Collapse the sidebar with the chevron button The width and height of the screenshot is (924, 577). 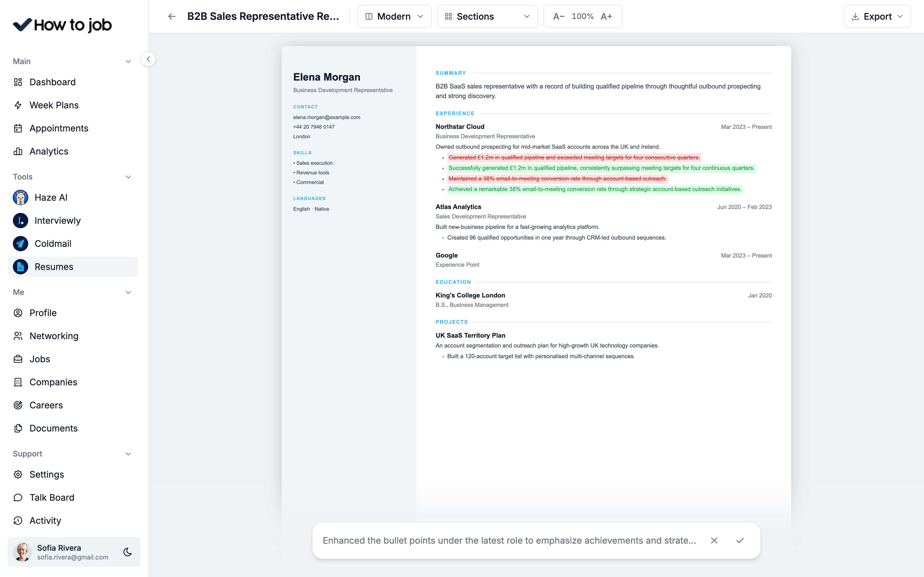148,59
